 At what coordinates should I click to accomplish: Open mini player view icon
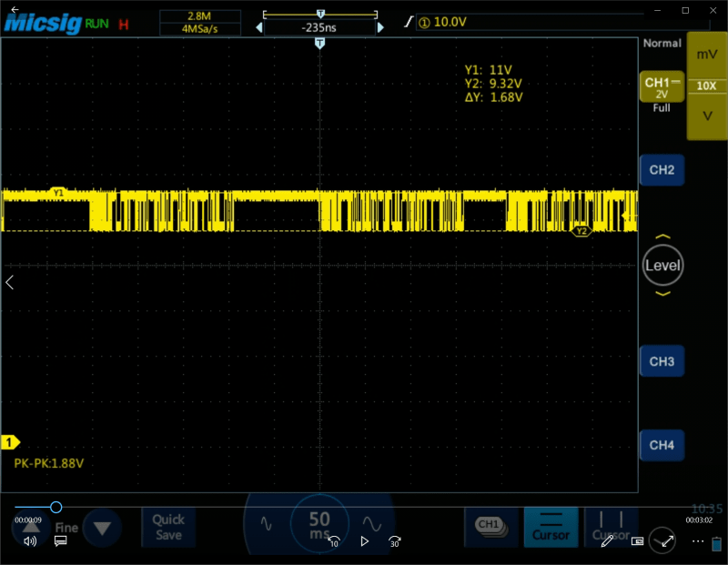click(x=638, y=541)
